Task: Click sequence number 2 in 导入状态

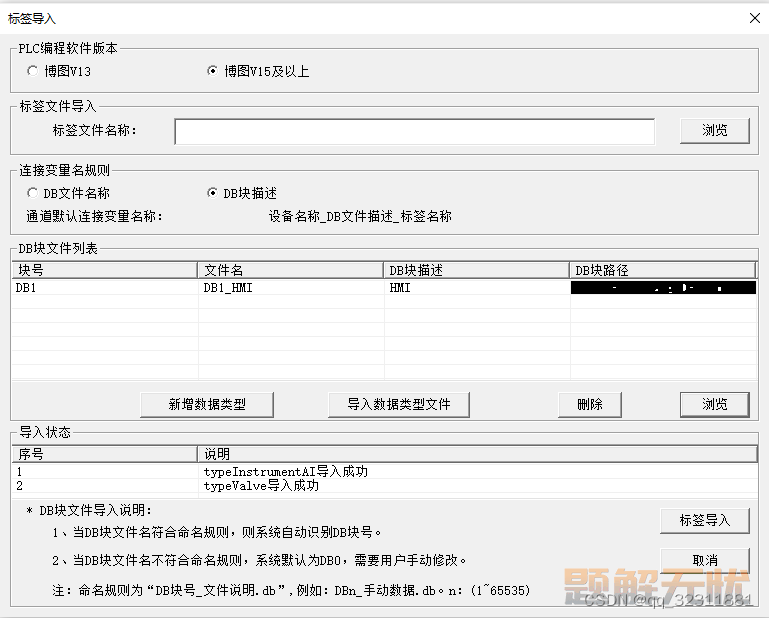Action: [19, 486]
